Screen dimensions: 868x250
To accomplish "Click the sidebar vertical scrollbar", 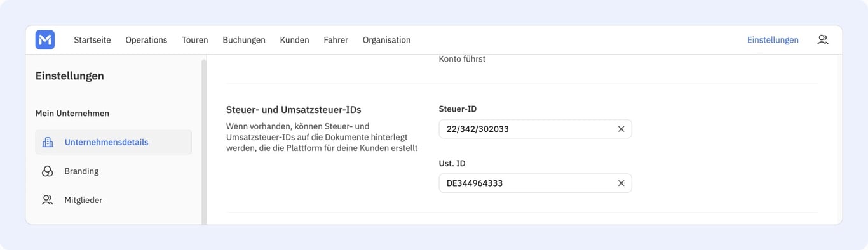I will (204, 141).
